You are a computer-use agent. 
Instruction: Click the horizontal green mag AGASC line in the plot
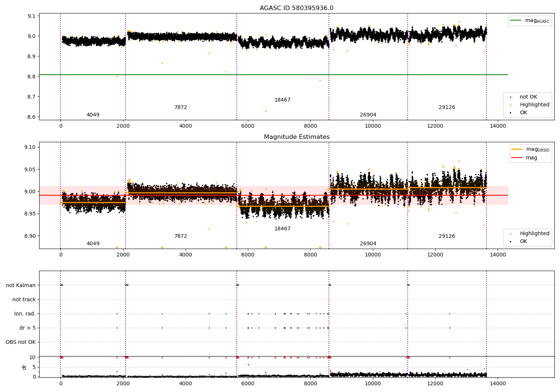(x=273, y=75)
